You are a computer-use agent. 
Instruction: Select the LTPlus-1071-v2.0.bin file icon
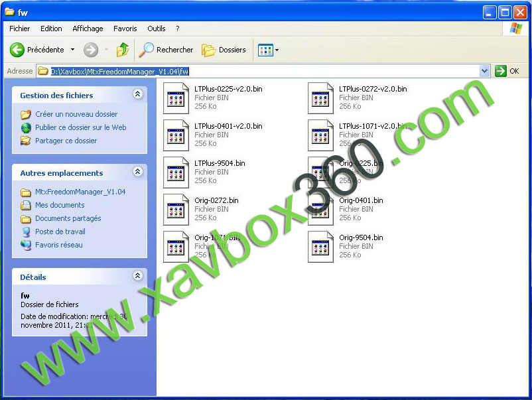(x=320, y=135)
